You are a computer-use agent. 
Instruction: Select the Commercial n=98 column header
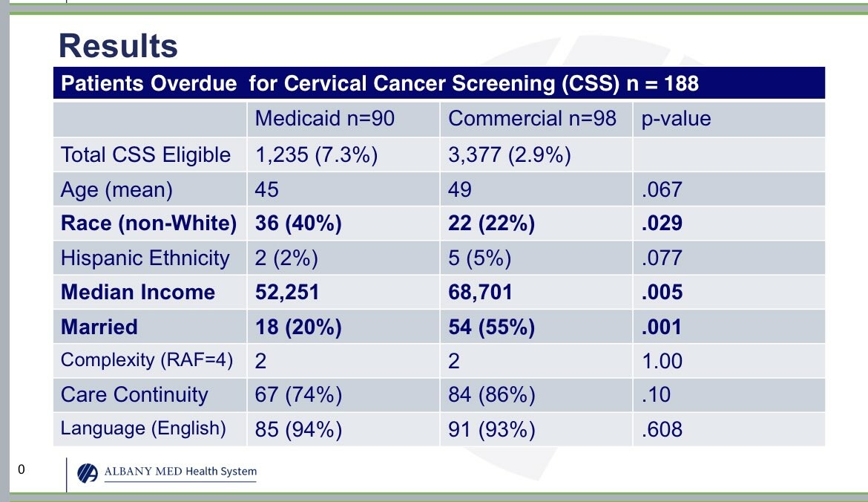pyautogui.click(x=532, y=119)
